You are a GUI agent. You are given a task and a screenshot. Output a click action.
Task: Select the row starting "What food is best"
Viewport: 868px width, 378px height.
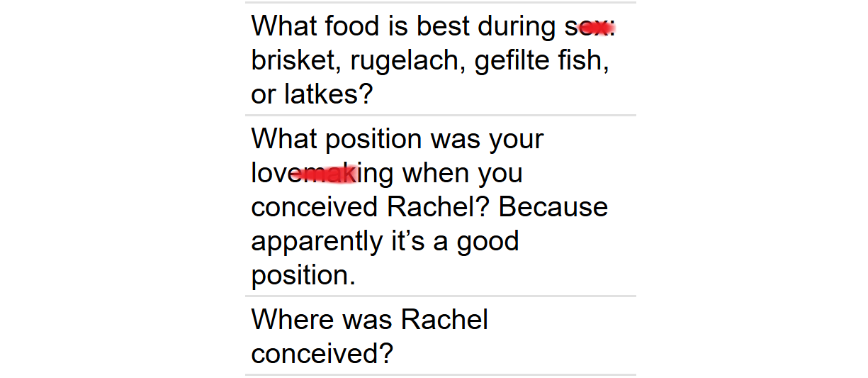click(x=441, y=60)
